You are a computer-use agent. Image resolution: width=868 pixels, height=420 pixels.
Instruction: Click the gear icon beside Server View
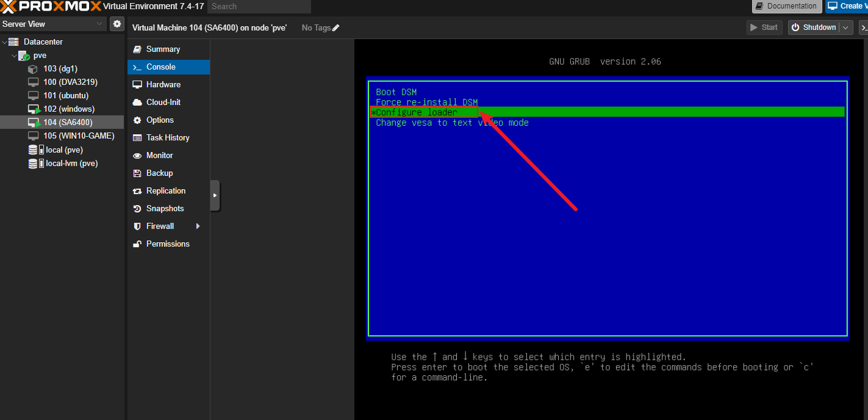117,24
